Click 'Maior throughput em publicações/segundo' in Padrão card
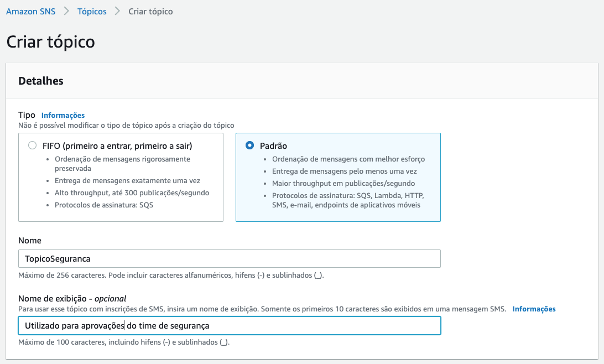 click(343, 183)
